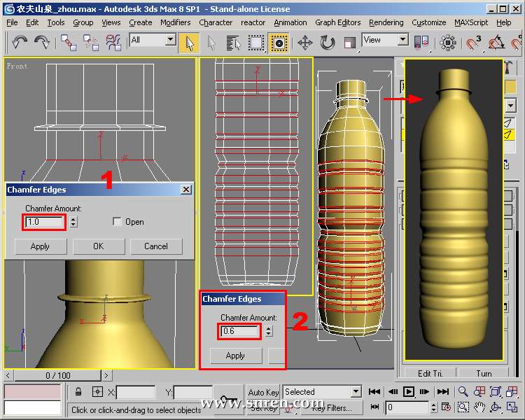Viewport: 525px width, 420px height.
Task: Open the Modifiers menu
Action: pyautogui.click(x=175, y=22)
